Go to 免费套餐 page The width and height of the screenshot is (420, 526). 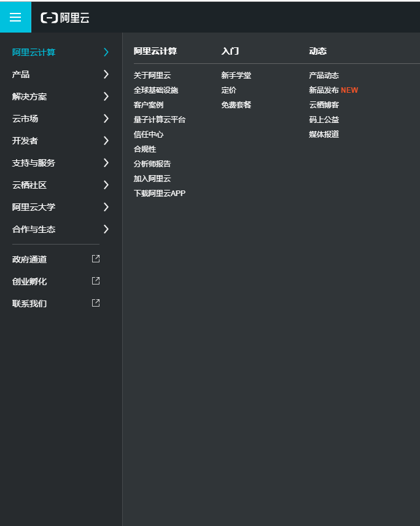236,105
